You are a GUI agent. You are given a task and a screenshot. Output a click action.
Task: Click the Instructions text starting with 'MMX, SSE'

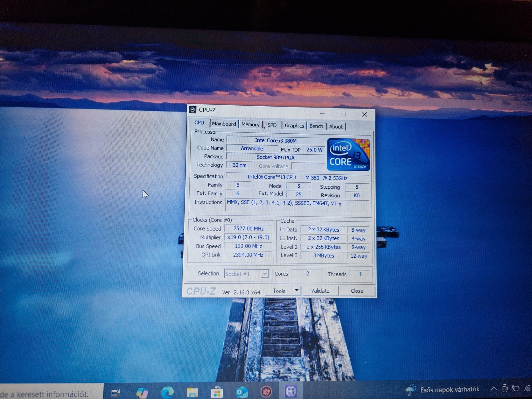pyautogui.click(x=284, y=203)
